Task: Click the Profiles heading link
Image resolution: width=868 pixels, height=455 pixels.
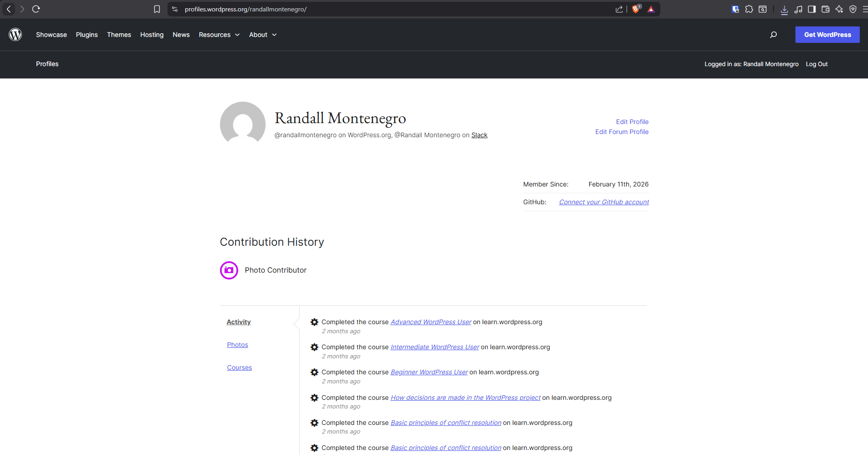Action: coord(47,64)
